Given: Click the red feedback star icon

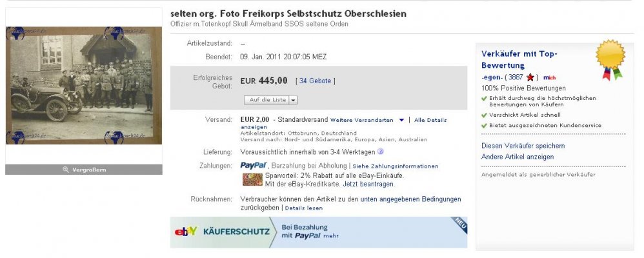Looking at the screenshot, I should coord(530,77).
